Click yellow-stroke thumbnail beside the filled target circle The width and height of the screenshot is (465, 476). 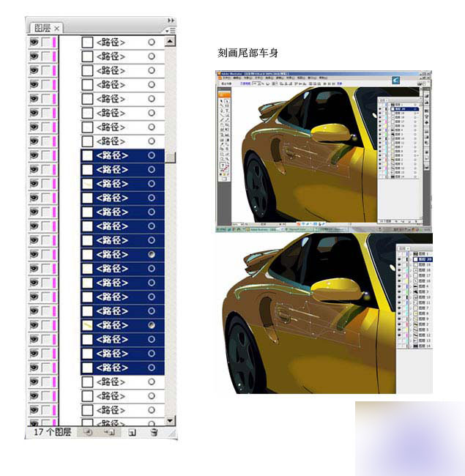tap(87, 325)
